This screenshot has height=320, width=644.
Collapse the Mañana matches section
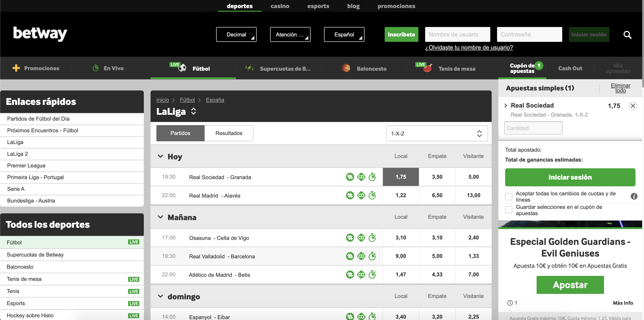pyautogui.click(x=160, y=217)
